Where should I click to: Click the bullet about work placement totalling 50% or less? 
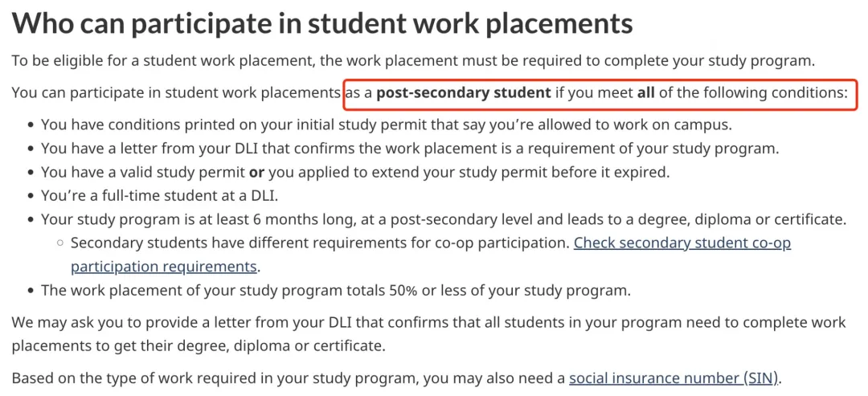click(336, 290)
